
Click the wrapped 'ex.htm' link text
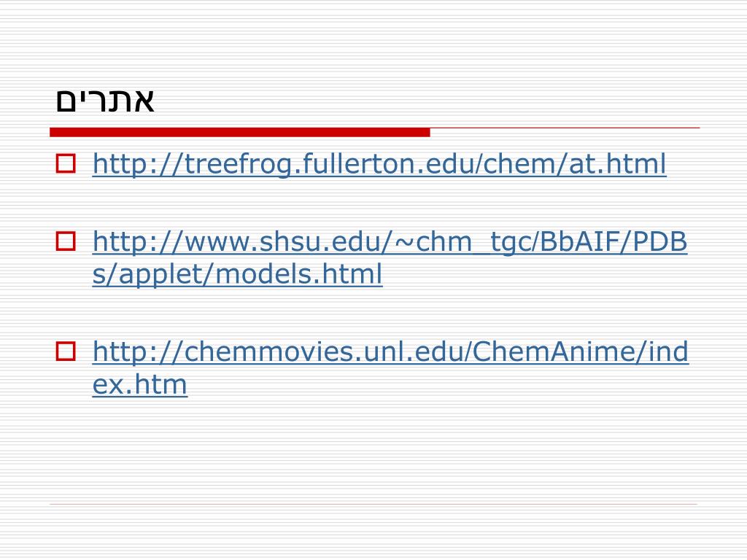[139, 385]
